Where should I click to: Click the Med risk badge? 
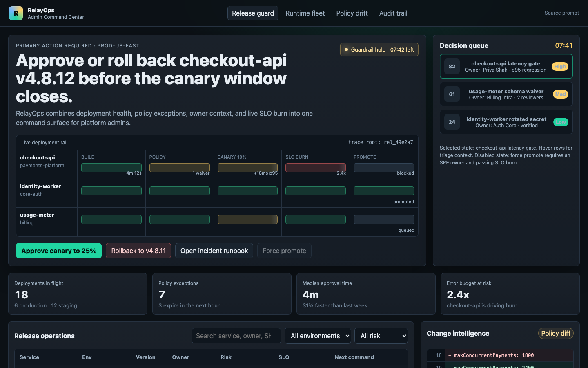(560, 94)
